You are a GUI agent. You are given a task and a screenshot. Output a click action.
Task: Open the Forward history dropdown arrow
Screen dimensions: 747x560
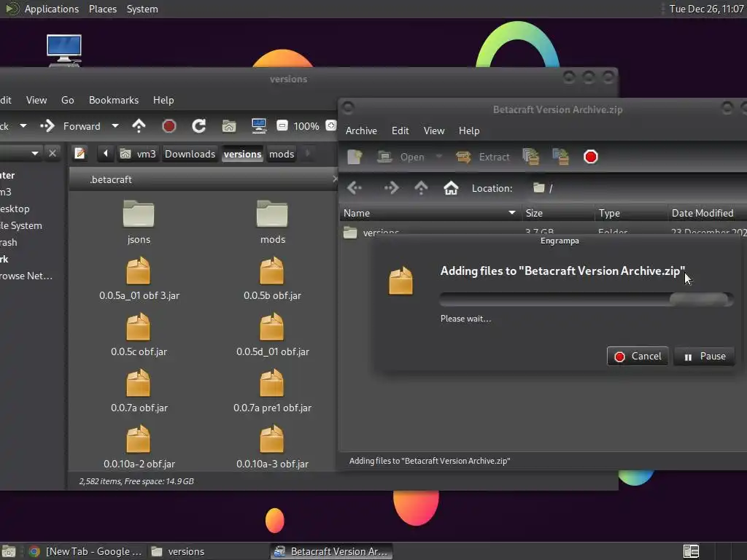point(115,126)
